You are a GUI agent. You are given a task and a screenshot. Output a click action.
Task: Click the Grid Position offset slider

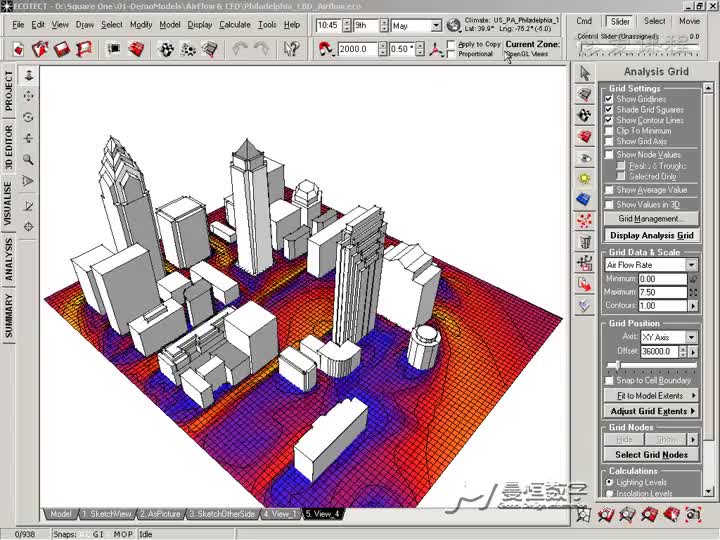651,366
